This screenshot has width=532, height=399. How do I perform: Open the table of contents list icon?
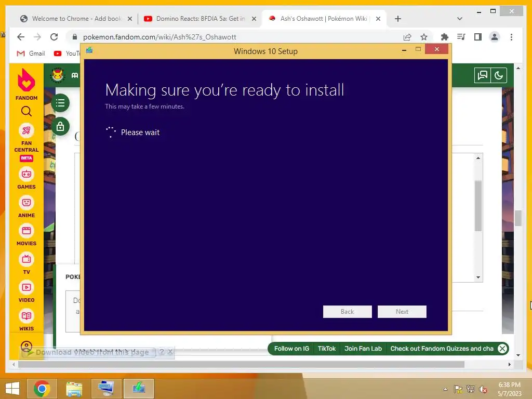point(60,103)
